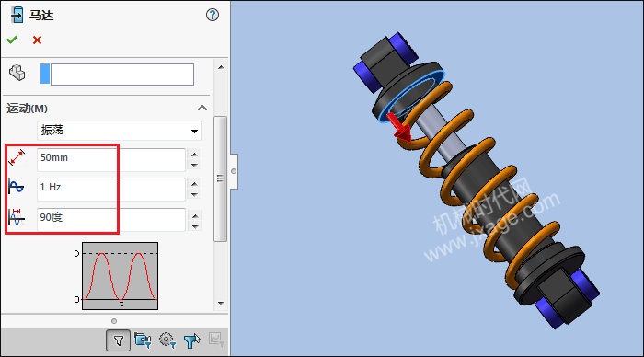644x357 pixels.
Task: Open the 振荡 motion type dropdown
Action: [120, 131]
